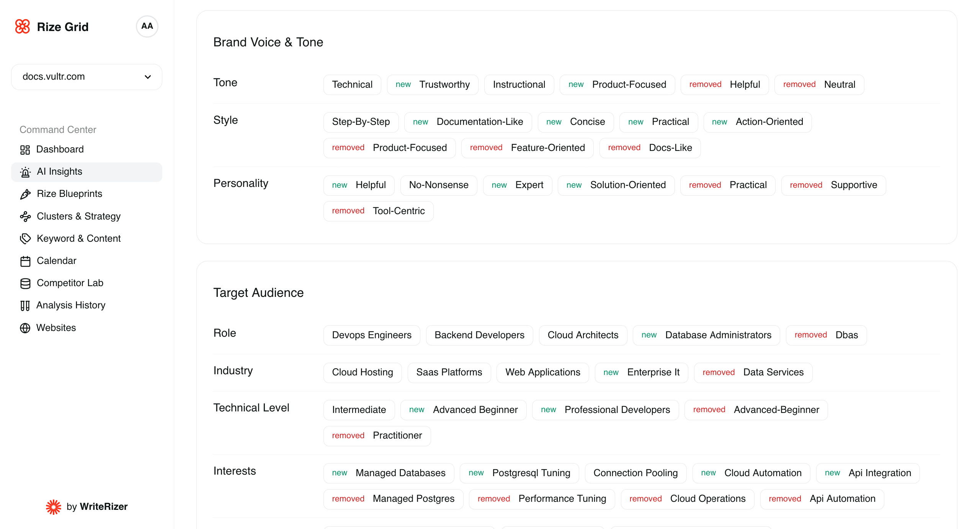Select the removed Neutral tone tag
The width and height of the screenshot is (980, 529).
[x=819, y=84]
